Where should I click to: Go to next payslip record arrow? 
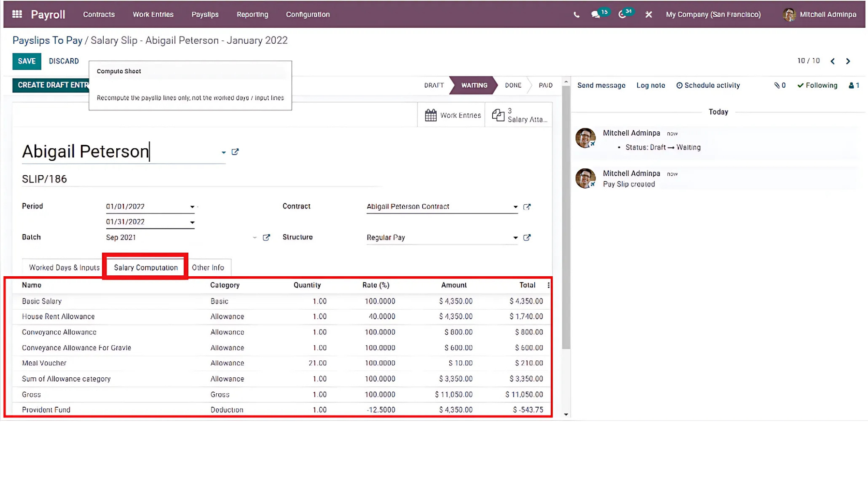pos(848,61)
